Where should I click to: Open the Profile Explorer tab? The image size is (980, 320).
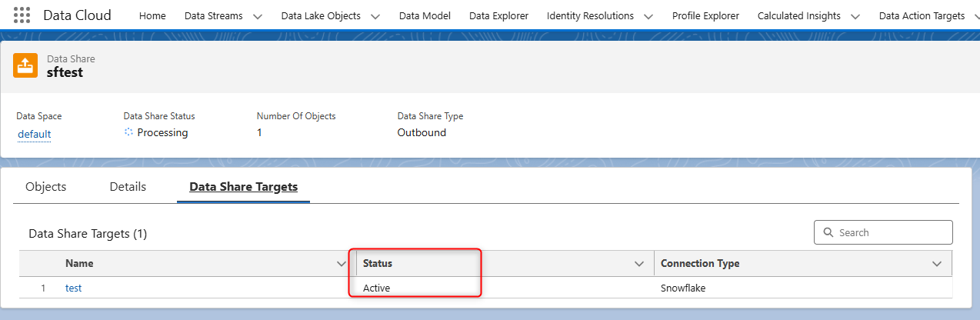705,15
